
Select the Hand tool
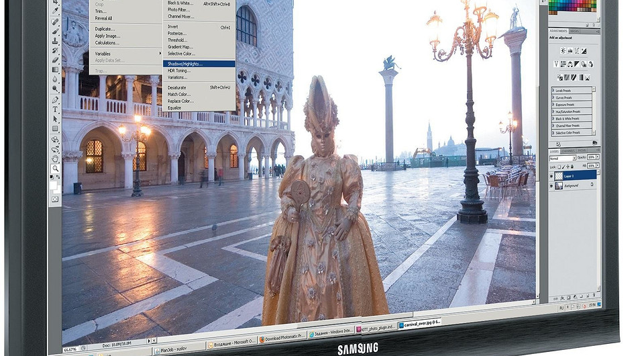(55, 159)
